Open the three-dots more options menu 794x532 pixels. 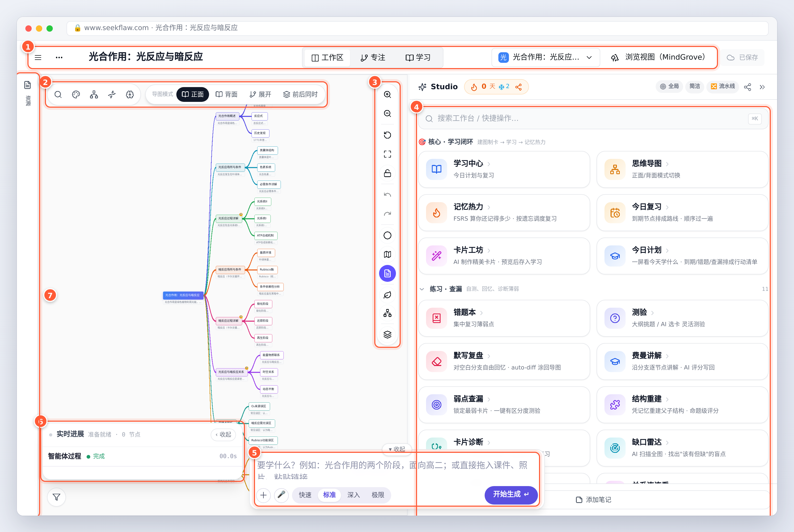59,57
